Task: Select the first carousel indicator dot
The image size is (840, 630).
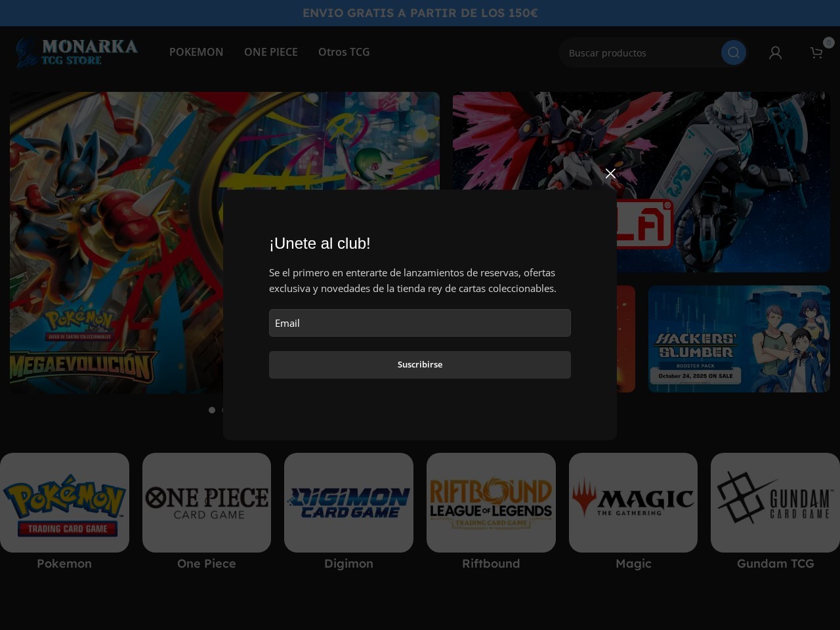Action: (212, 410)
